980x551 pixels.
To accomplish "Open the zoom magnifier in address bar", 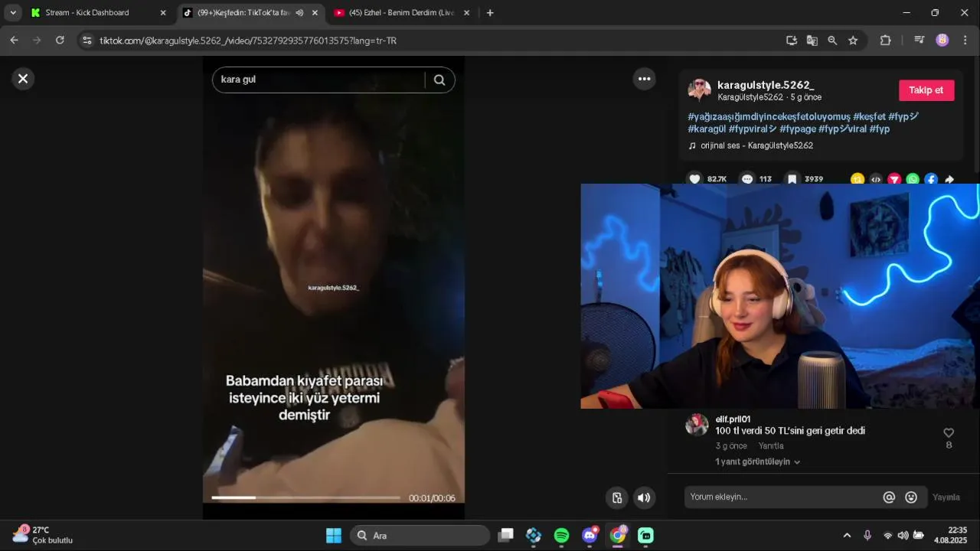I will 832,41.
